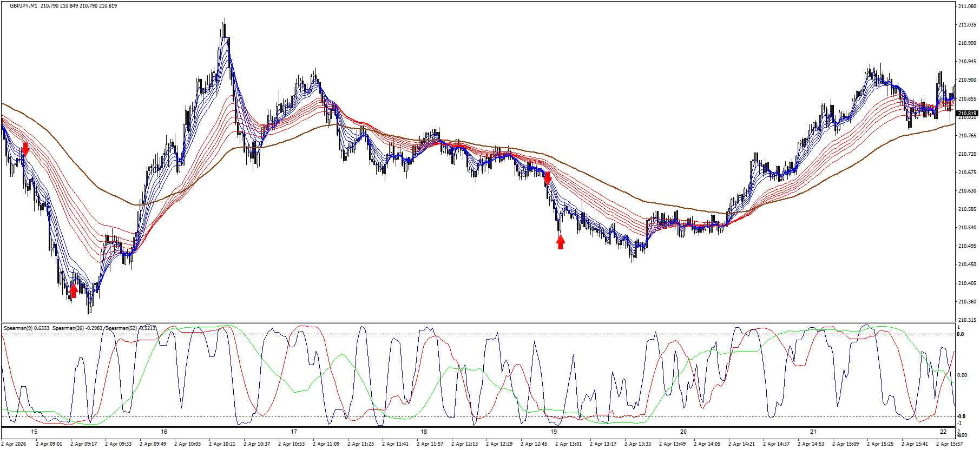Click the hour marker 18 in bottom strip
This screenshot has height=450, width=980.
[424, 432]
